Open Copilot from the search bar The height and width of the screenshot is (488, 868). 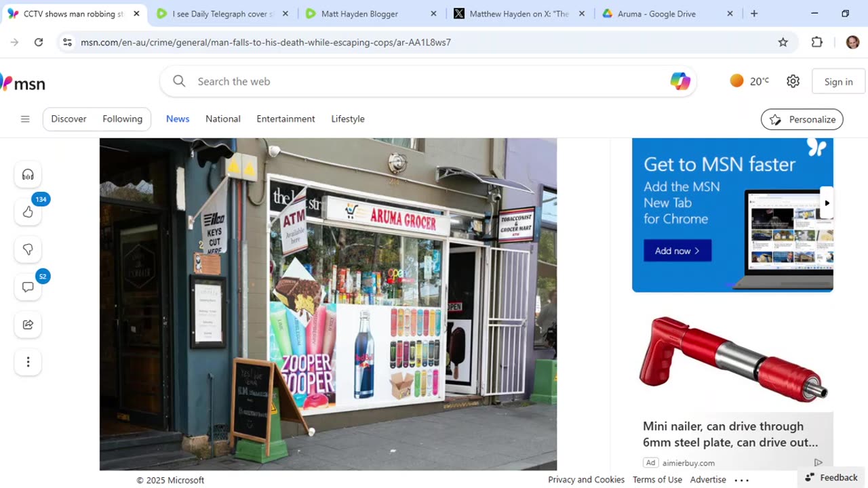point(680,81)
